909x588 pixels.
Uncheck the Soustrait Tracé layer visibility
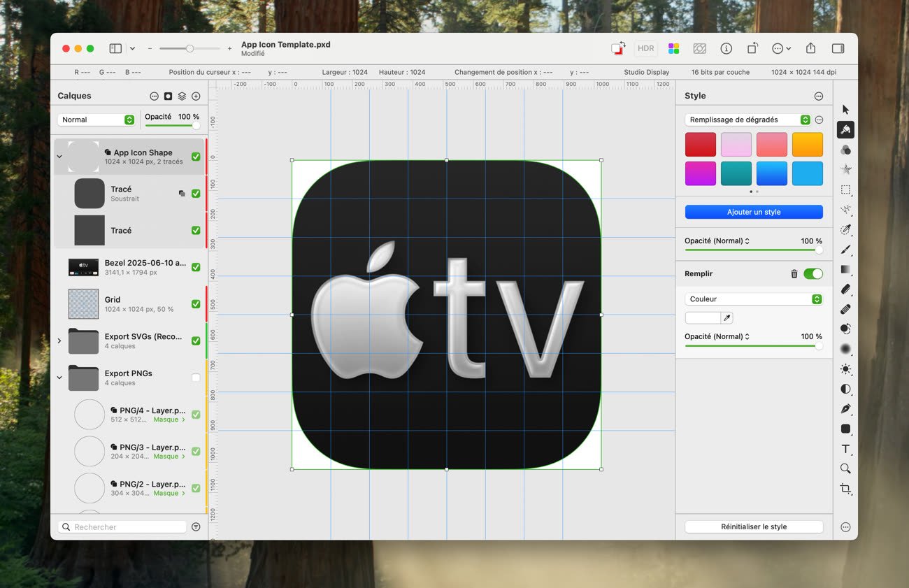[x=196, y=194]
